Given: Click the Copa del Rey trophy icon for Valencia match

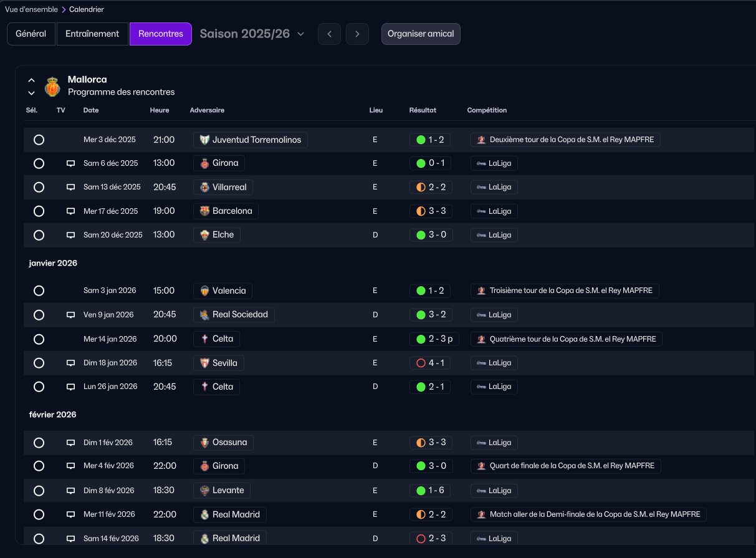Looking at the screenshot, I should (481, 291).
